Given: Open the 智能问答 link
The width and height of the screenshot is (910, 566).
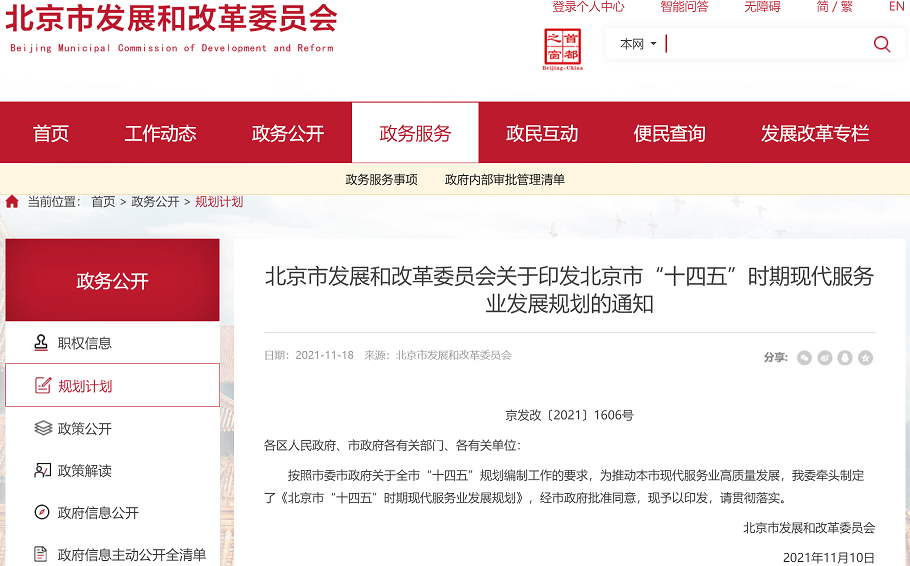Looking at the screenshot, I should point(684,6).
